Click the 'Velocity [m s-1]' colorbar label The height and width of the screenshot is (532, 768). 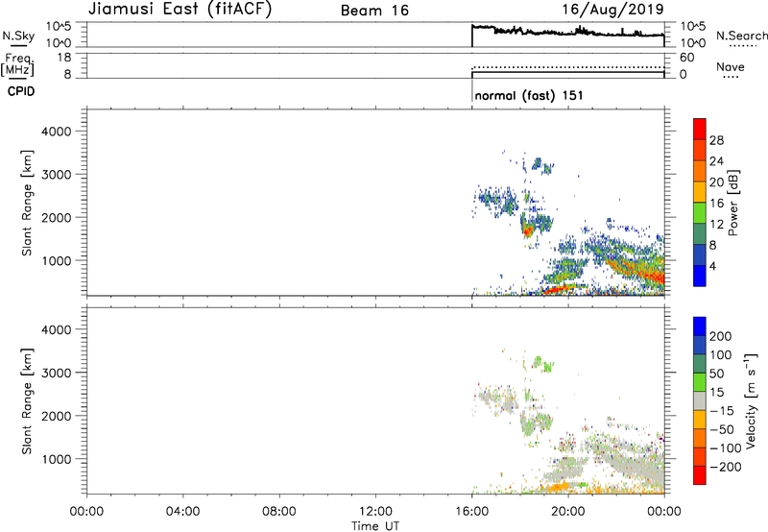[x=751, y=400]
